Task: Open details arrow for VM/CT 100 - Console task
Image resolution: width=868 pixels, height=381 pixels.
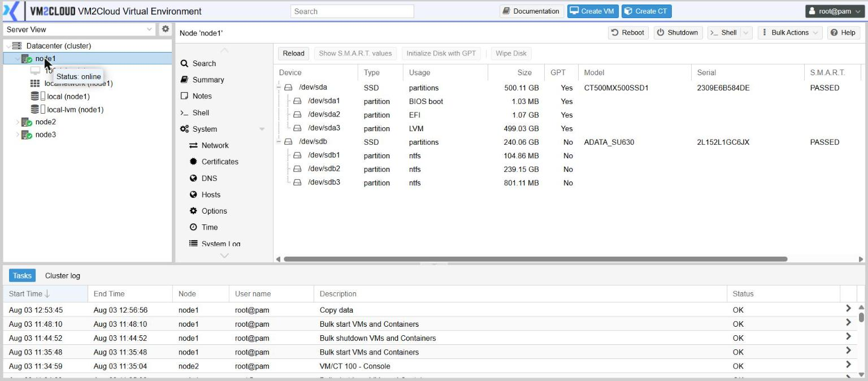Action: (848, 365)
